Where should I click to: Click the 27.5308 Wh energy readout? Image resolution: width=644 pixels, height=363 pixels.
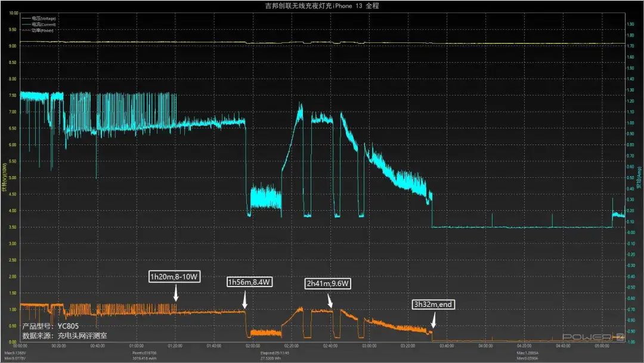(x=270, y=358)
